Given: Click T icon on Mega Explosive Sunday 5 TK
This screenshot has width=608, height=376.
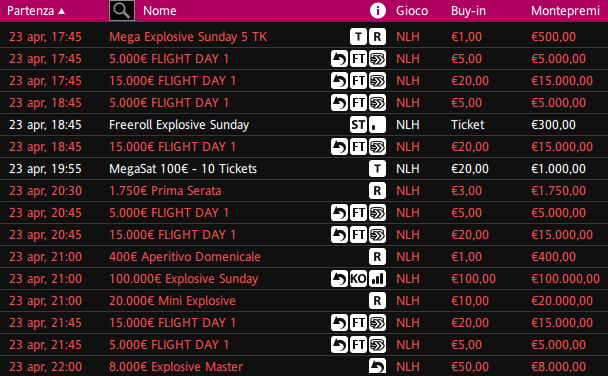Looking at the screenshot, I should 358,37.
